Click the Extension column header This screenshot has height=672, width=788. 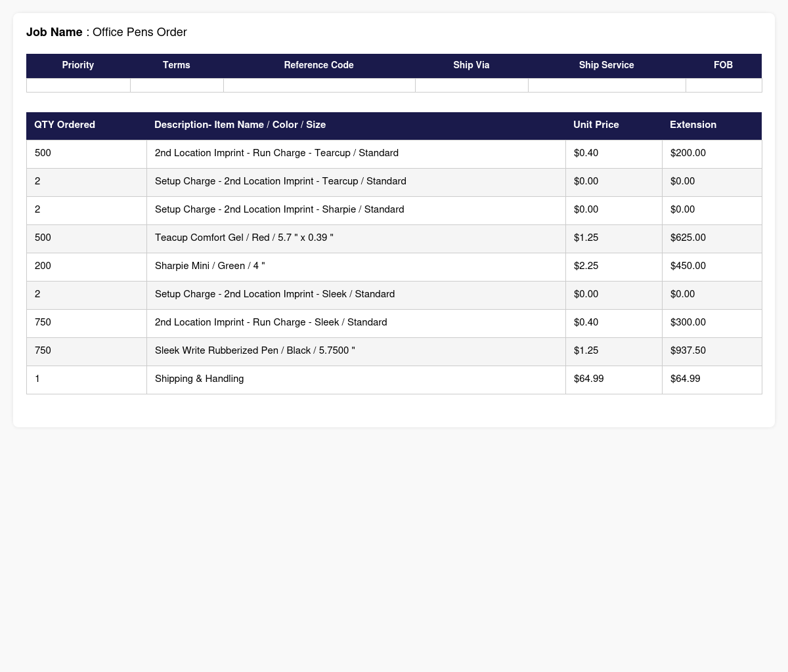pos(712,125)
